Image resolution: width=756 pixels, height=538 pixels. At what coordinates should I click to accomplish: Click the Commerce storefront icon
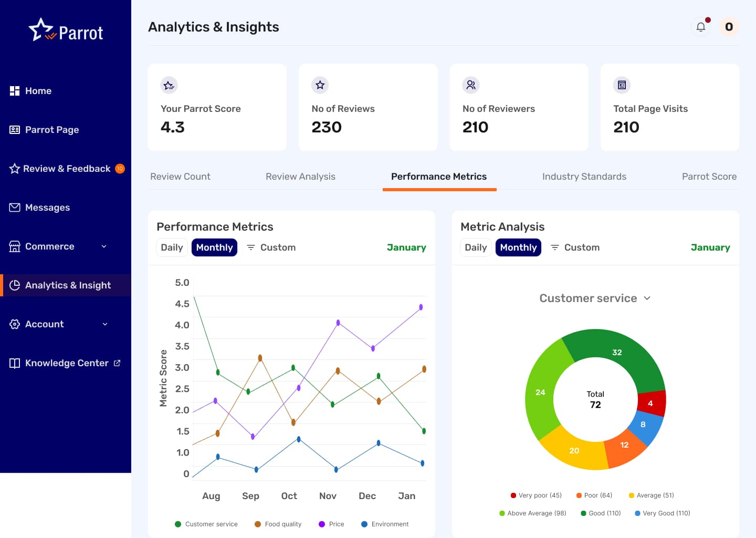[15, 246]
